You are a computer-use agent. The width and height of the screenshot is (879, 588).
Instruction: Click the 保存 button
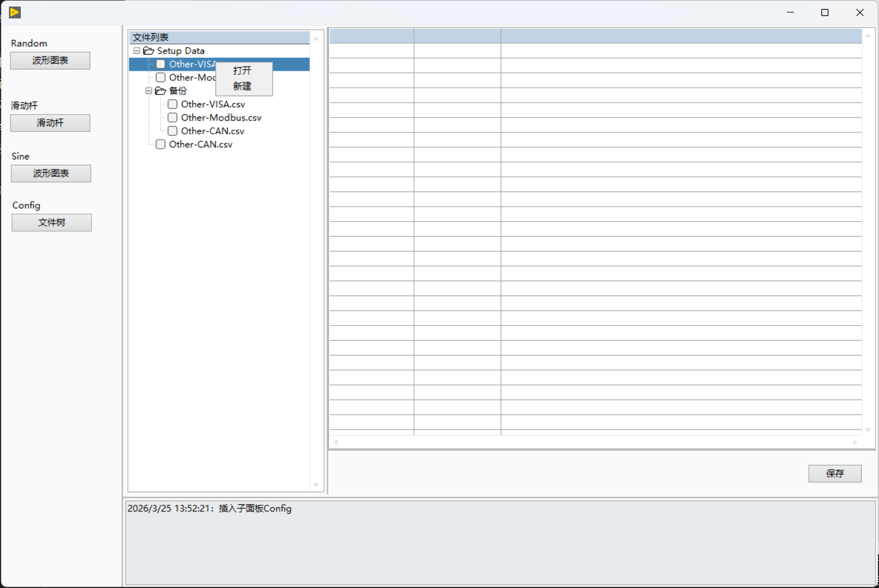(x=835, y=474)
